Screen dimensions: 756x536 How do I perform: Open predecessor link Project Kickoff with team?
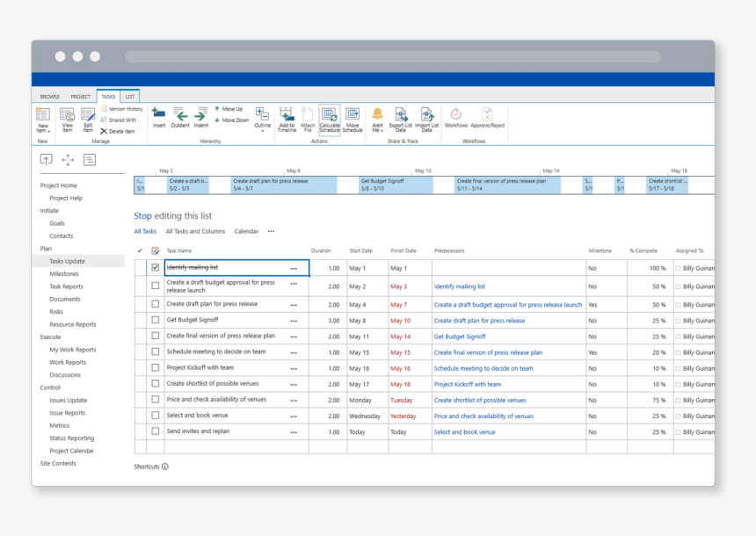click(467, 384)
